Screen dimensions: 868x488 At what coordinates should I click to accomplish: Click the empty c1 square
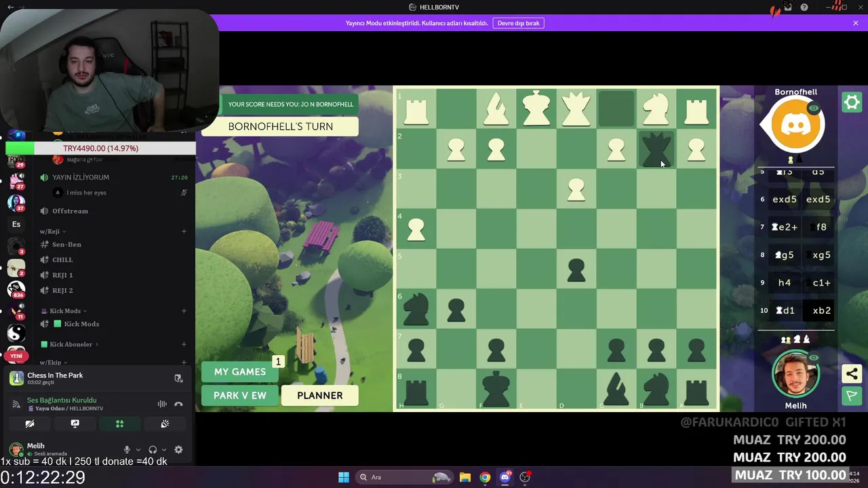[616, 108]
